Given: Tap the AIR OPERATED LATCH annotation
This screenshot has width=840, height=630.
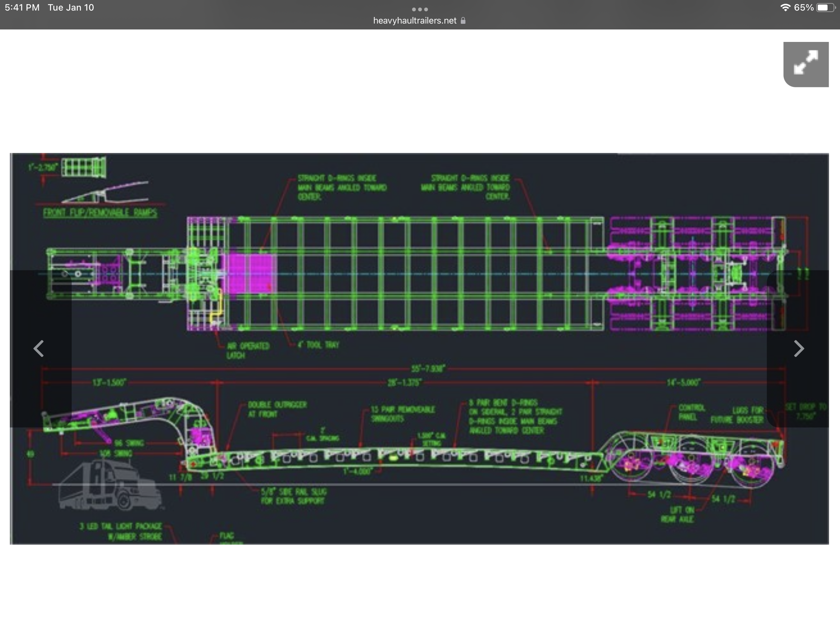Looking at the screenshot, I should [x=248, y=351].
